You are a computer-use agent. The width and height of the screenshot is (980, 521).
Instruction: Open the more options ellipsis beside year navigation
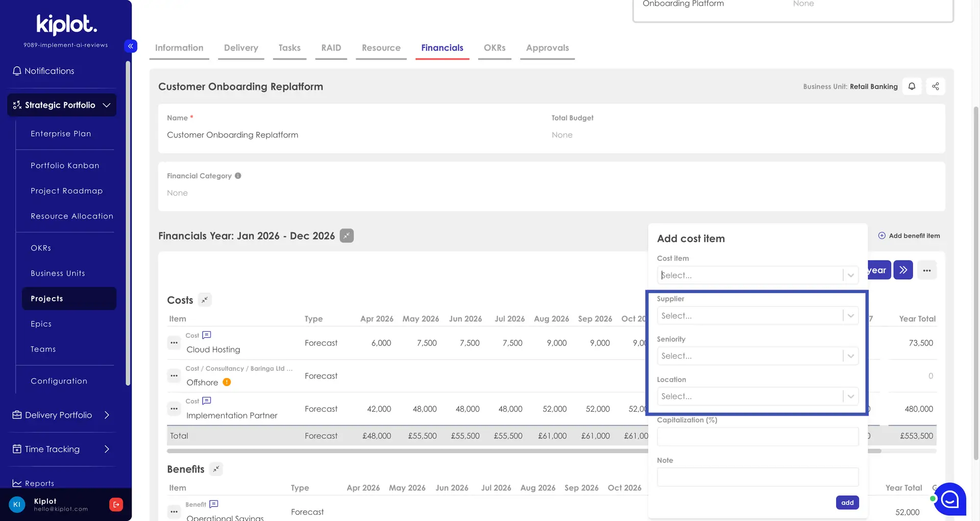coord(927,270)
